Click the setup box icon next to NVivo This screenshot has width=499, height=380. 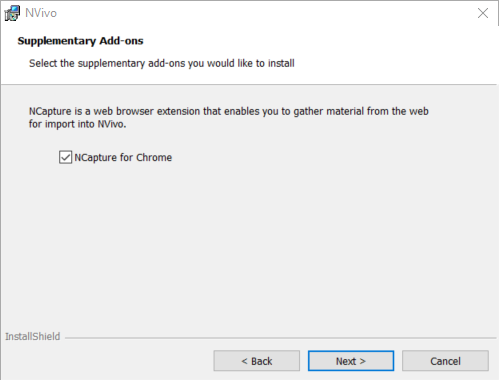tap(12, 13)
